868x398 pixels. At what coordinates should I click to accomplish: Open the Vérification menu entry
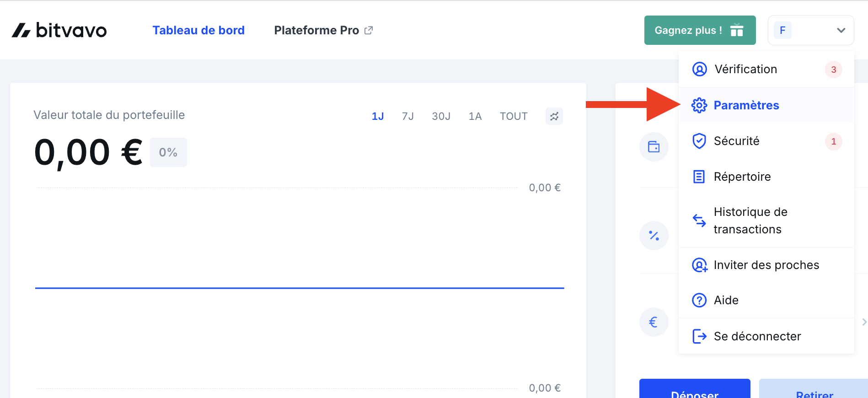[x=766, y=69]
